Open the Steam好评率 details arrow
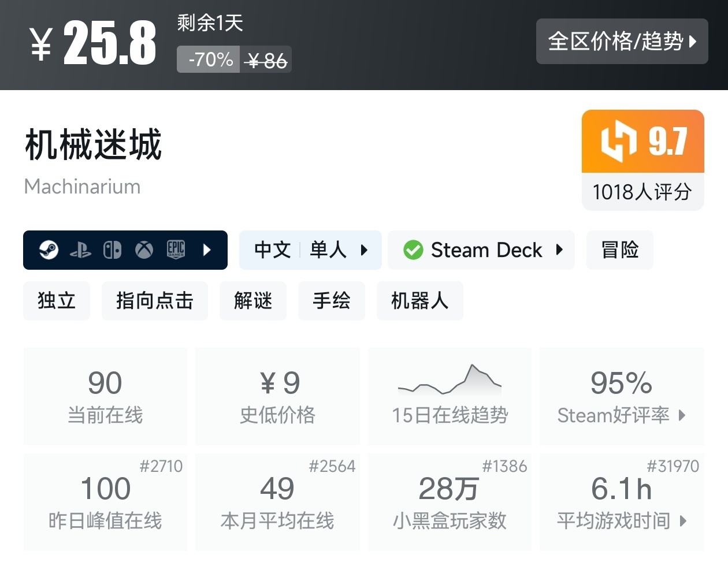728x562 pixels. click(x=682, y=415)
